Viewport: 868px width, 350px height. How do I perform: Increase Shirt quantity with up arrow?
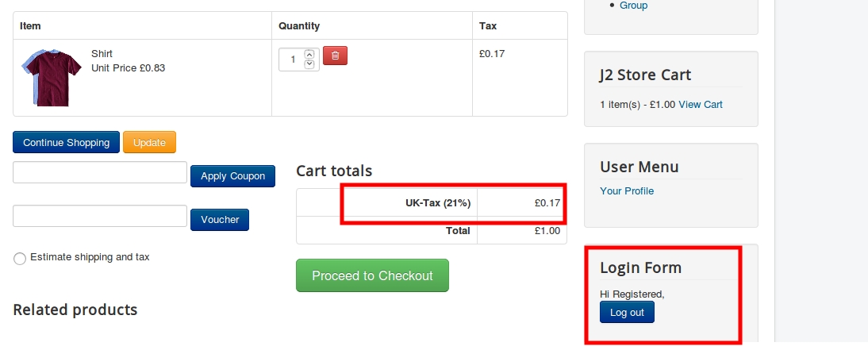click(309, 55)
